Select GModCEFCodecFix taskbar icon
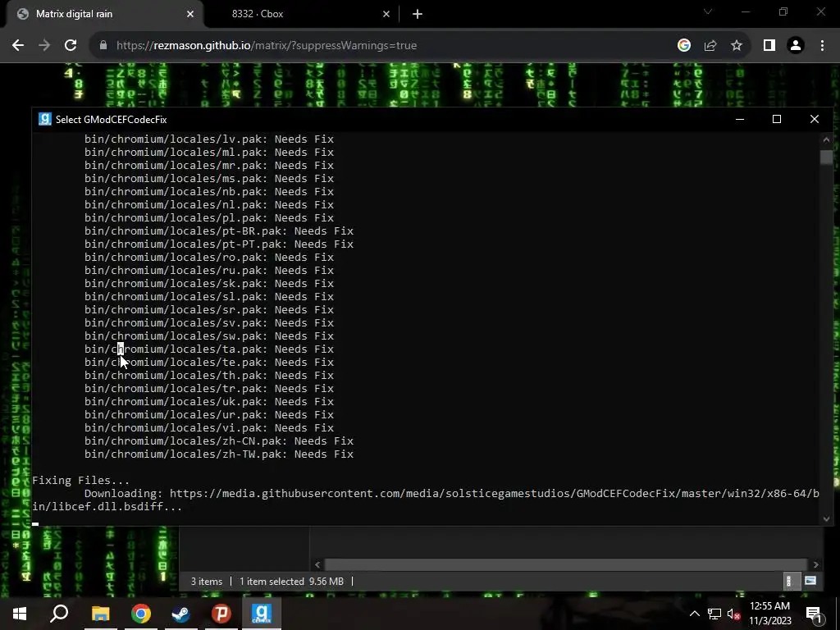Screen dimensions: 840x630 pos(262,614)
